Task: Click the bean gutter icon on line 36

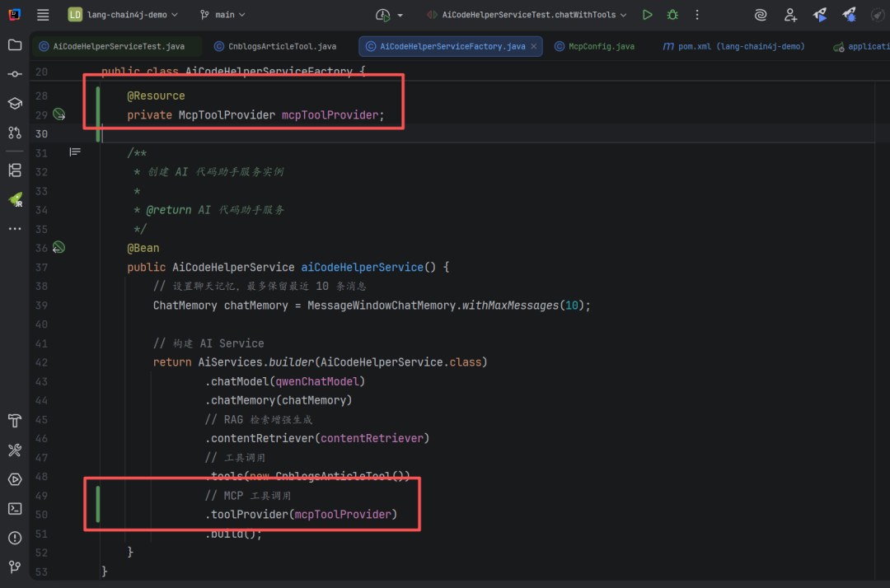Action: [x=59, y=247]
